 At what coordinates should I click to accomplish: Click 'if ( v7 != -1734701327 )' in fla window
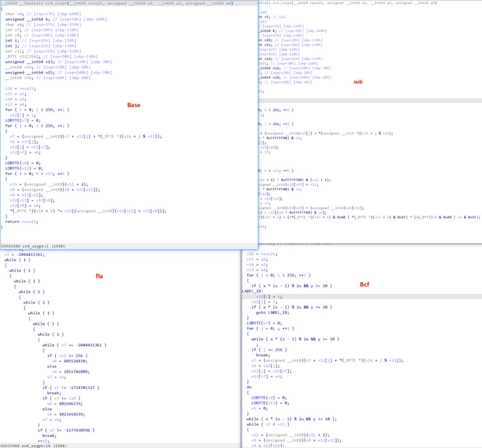[71, 388]
